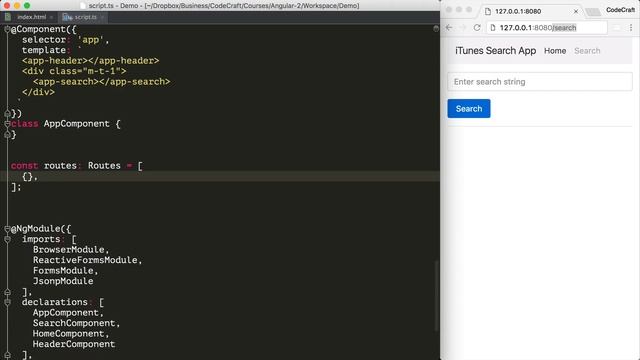Click the code inspection indicator in editor corner

[436, 29]
